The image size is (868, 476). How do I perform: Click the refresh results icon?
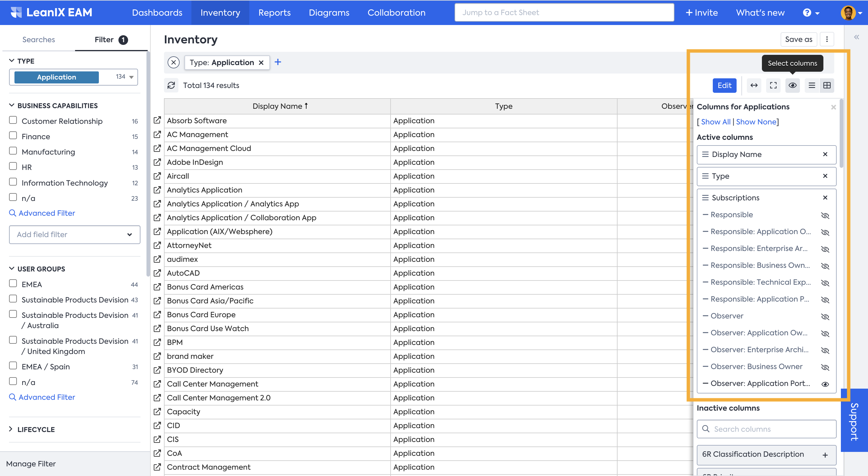coord(171,85)
